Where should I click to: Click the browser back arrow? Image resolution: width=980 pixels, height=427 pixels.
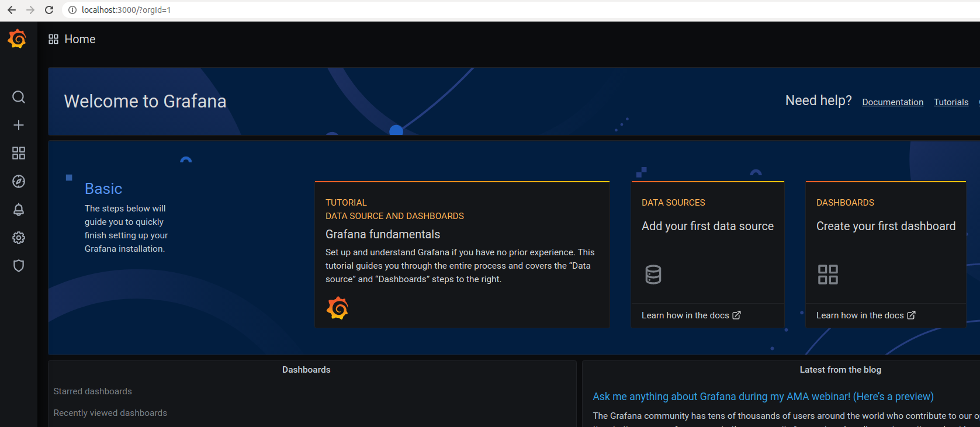[x=12, y=10]
